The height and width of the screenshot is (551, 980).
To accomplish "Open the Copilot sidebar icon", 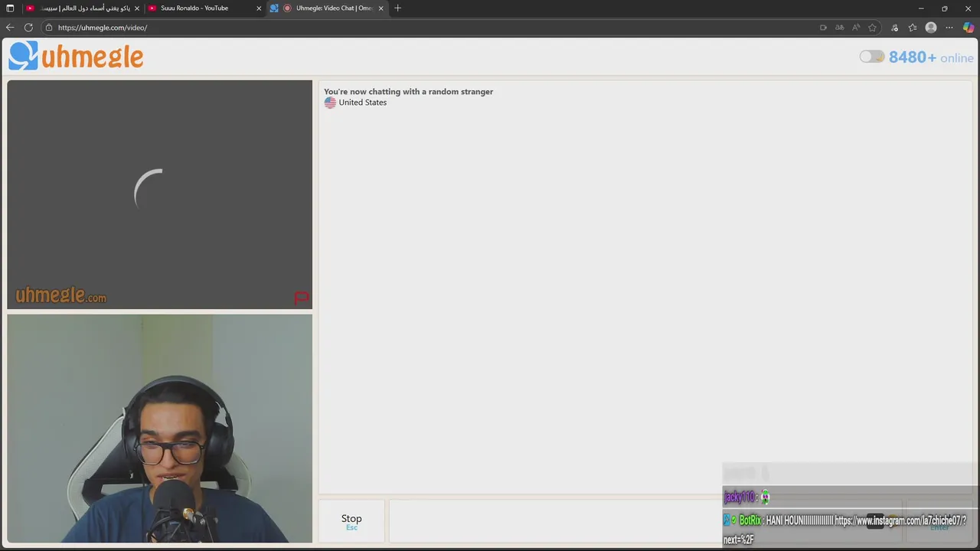I will (969, 28).
